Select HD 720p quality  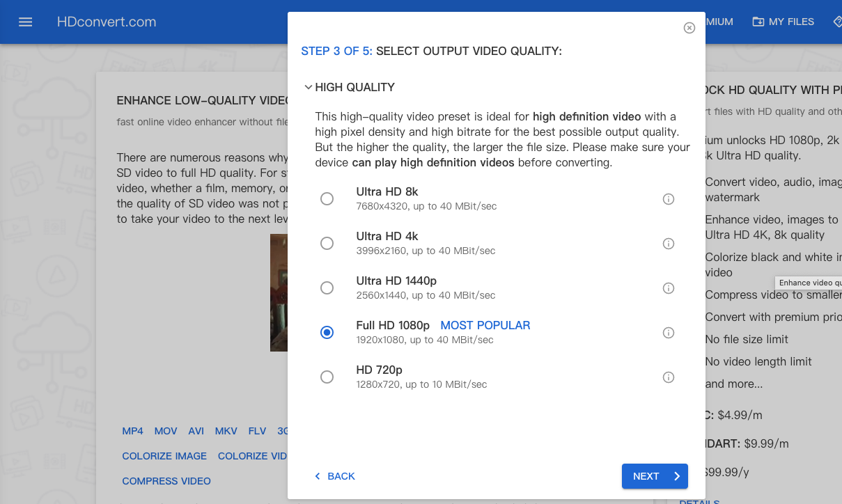pyautogui.click(x=327, y=377)
